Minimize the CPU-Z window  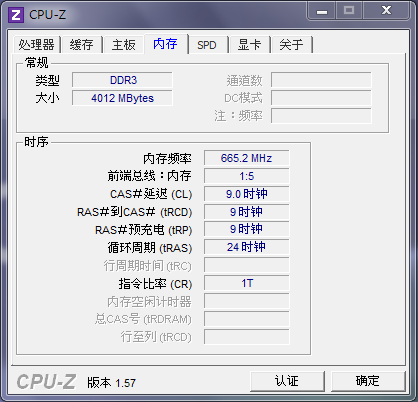[x=322, y=11]
